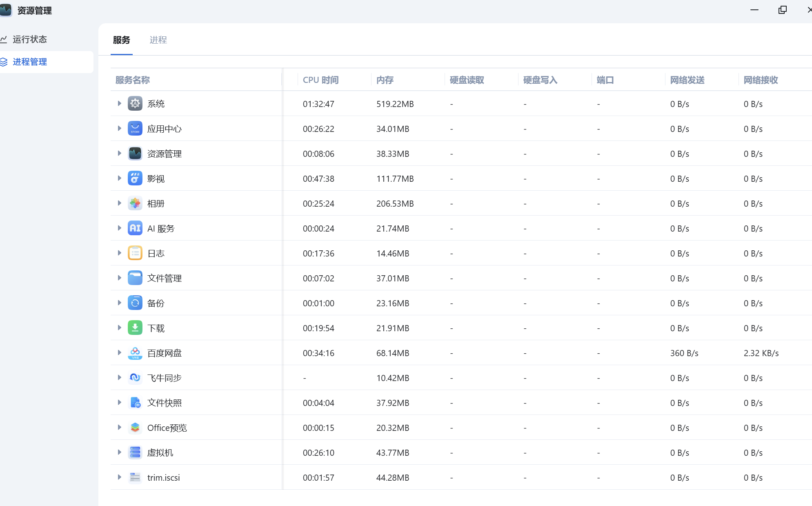Sort by the CPU 时间 column header

coord(320,80)
